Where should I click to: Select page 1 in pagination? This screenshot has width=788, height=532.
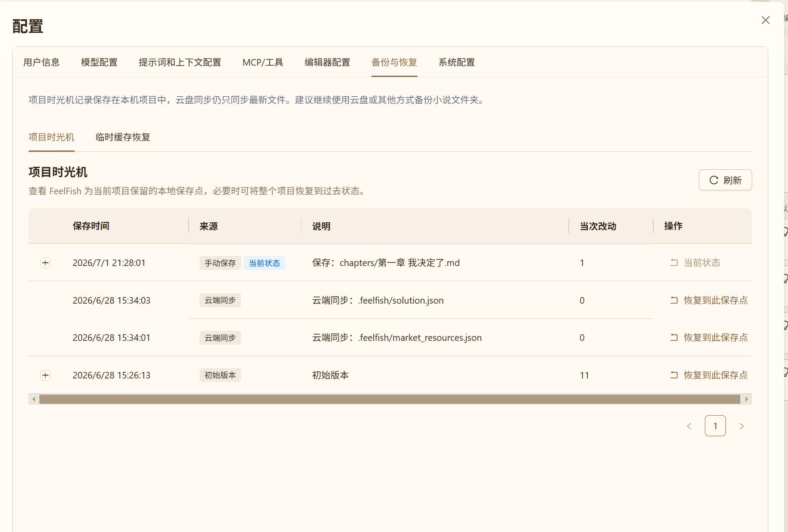pos(715,426)
